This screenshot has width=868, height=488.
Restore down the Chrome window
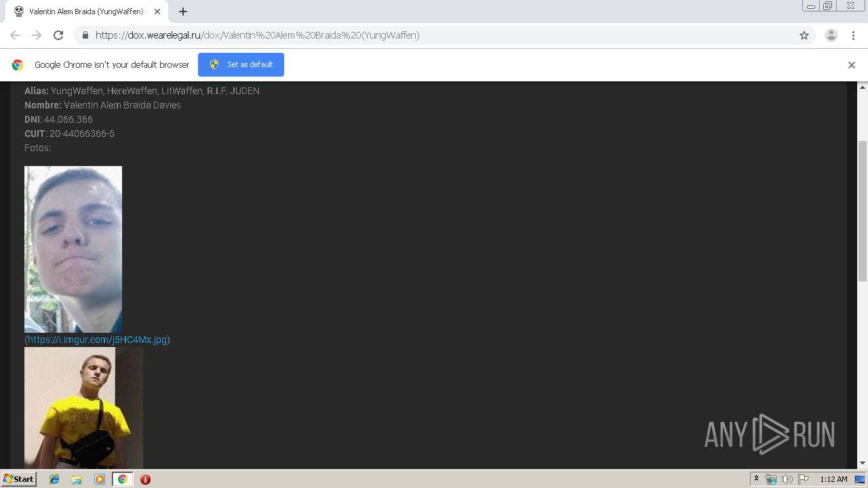[x=828, y=6]
